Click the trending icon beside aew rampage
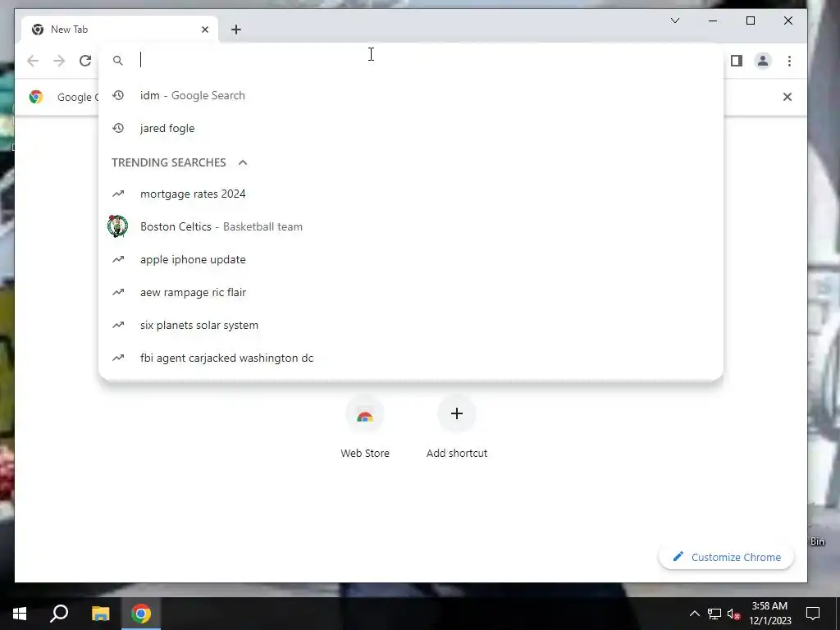 [x=118, y=293]
